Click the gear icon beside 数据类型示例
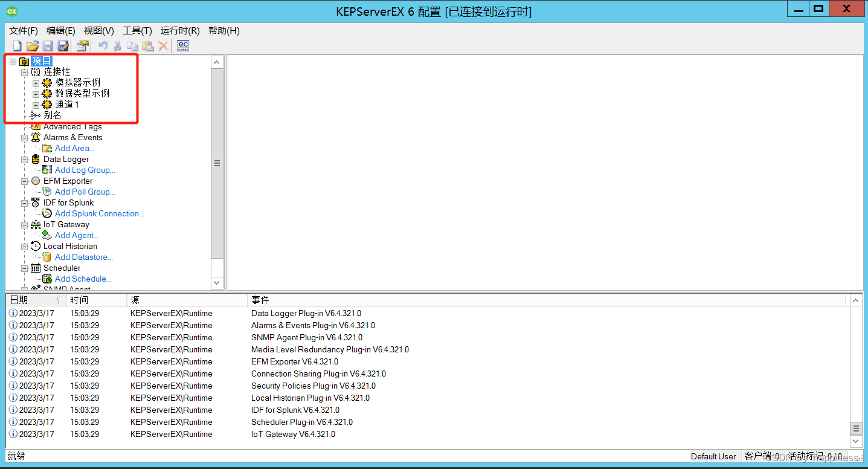Viewport: 868px width, 469px height. (47, 94)
